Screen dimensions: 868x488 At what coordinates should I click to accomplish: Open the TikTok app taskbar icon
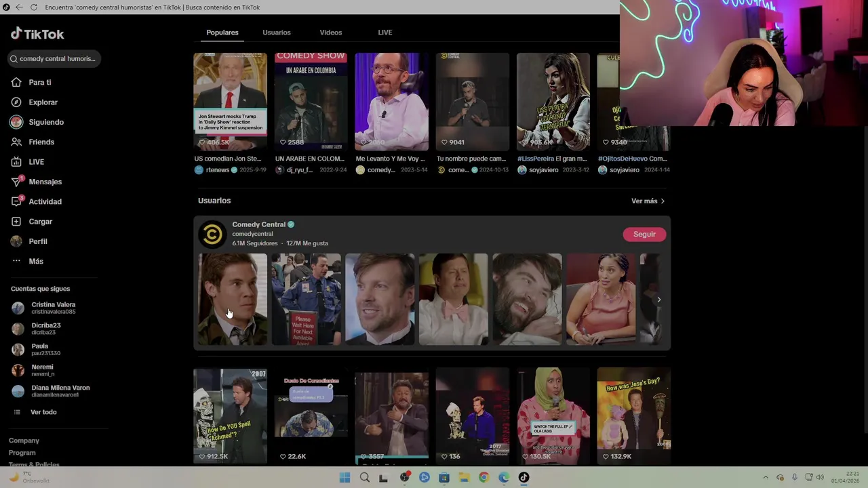click(x=524, y=477)
